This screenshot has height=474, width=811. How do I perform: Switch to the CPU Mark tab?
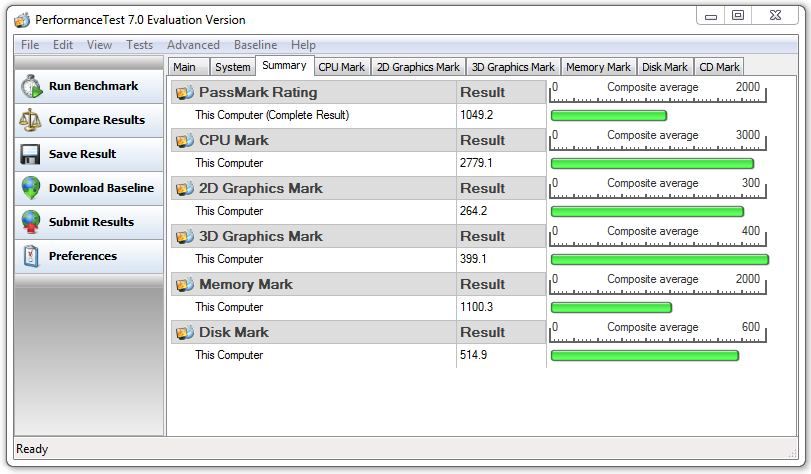(x=341, y=67)
